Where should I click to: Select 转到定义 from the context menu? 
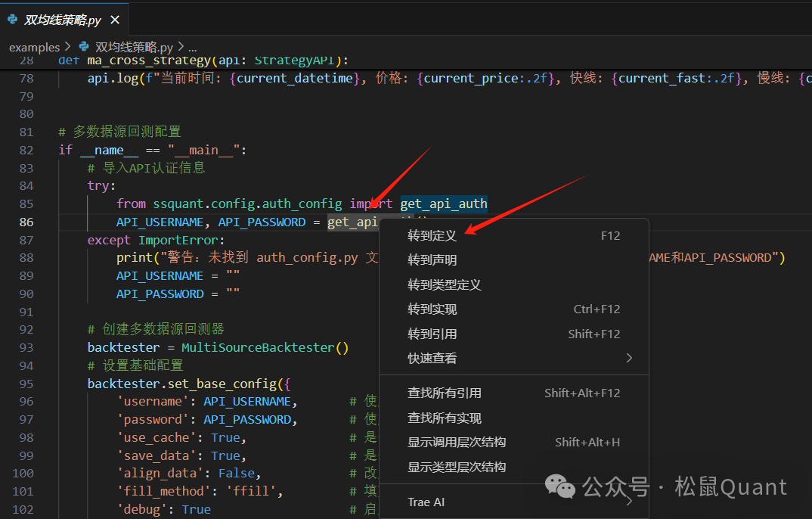(x=432, y=236)
